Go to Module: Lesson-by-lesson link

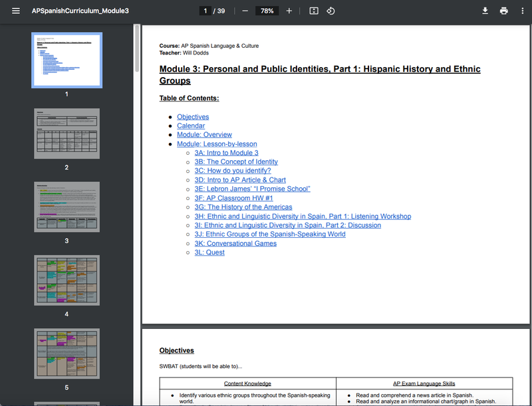point(217,144)
